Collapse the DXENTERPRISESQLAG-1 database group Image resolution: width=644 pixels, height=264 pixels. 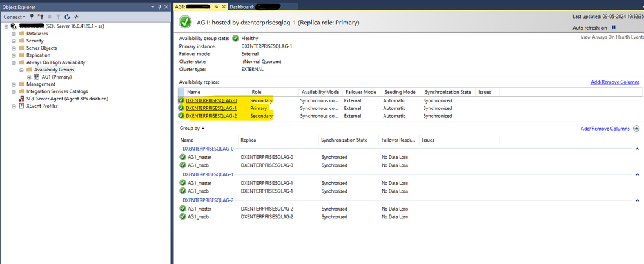637,174
